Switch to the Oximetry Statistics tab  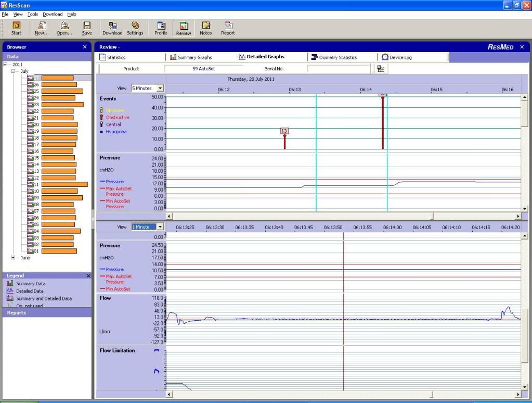pos(337,57)
